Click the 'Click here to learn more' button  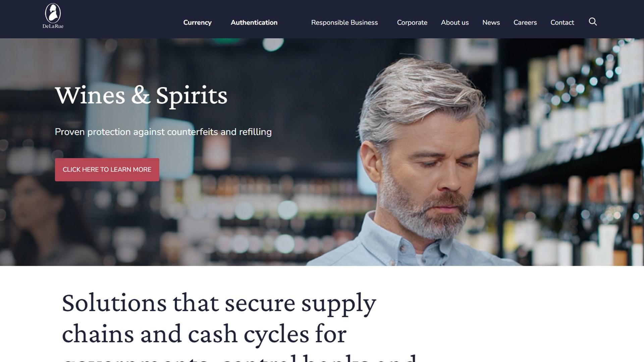click(107, 170)
